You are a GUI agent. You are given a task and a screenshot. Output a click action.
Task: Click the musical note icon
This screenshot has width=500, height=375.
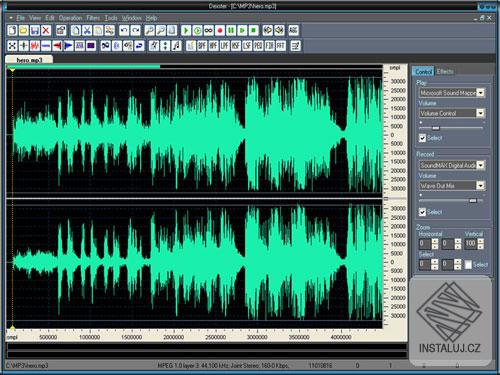pyautogui.click(x=177, y=45)
